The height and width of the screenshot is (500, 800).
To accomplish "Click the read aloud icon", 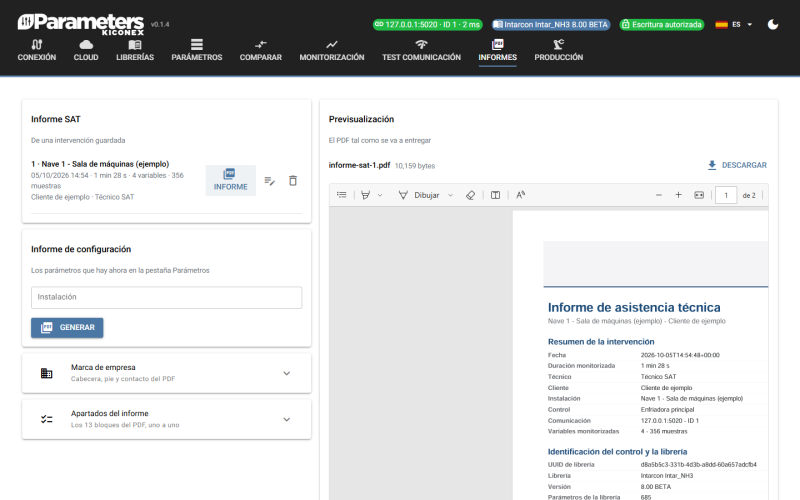I will pyautogui.click(x=520, y=195).
